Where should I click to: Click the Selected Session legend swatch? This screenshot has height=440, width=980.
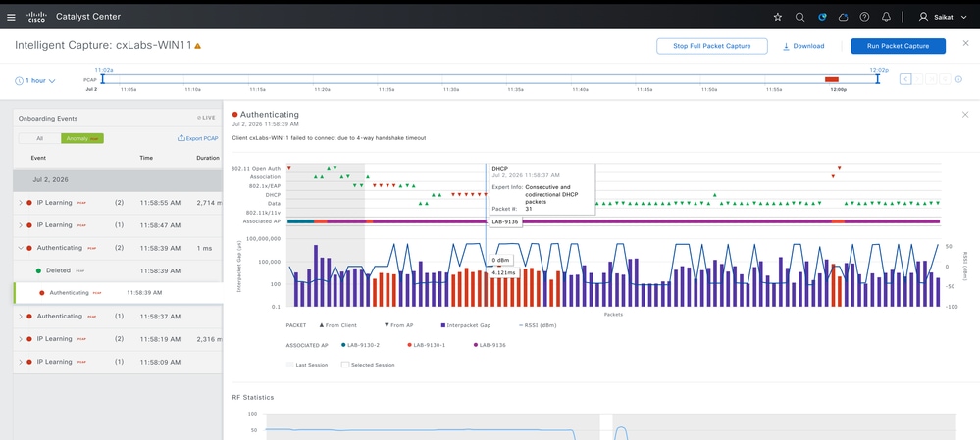pos(344,365)
